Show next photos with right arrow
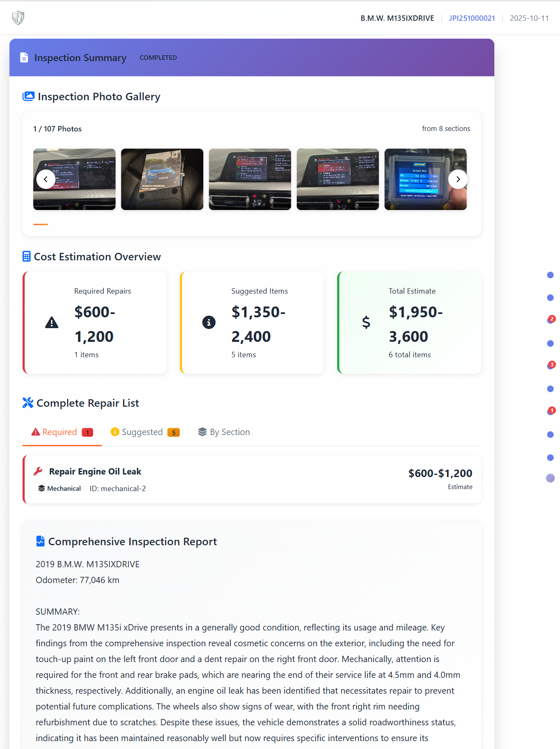This screenshot has height=749, width=560. pos(458,179)
